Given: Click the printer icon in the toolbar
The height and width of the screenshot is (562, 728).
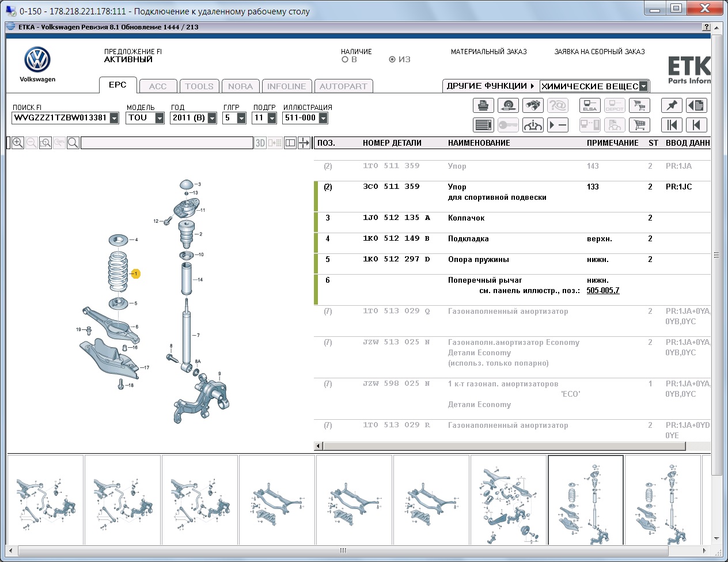Looking at the screenshot, I should 483,105.
